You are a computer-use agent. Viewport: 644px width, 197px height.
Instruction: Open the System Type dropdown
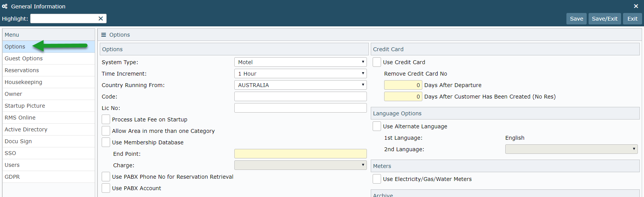click(300, 62)
